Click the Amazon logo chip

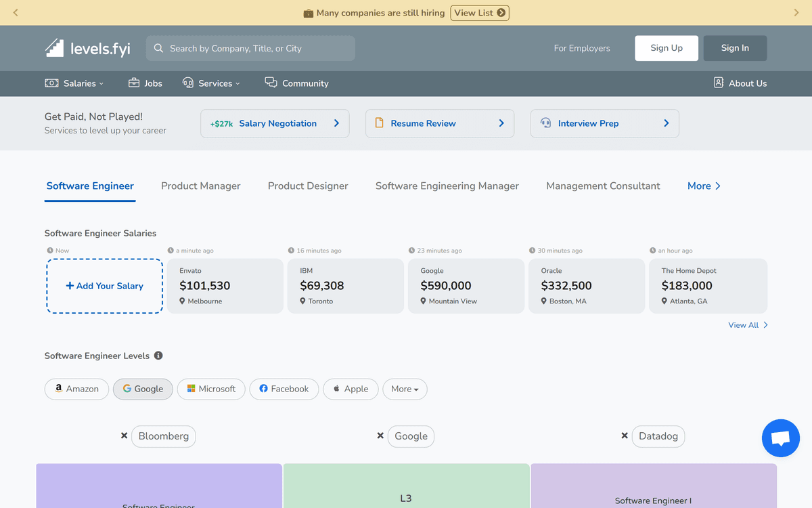[76, 389]
